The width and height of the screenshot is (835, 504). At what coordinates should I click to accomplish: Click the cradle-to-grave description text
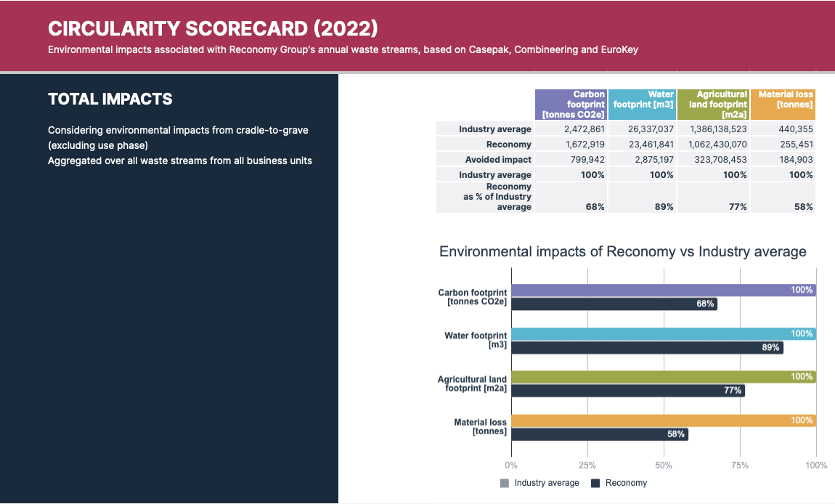[x=178, y=137]
